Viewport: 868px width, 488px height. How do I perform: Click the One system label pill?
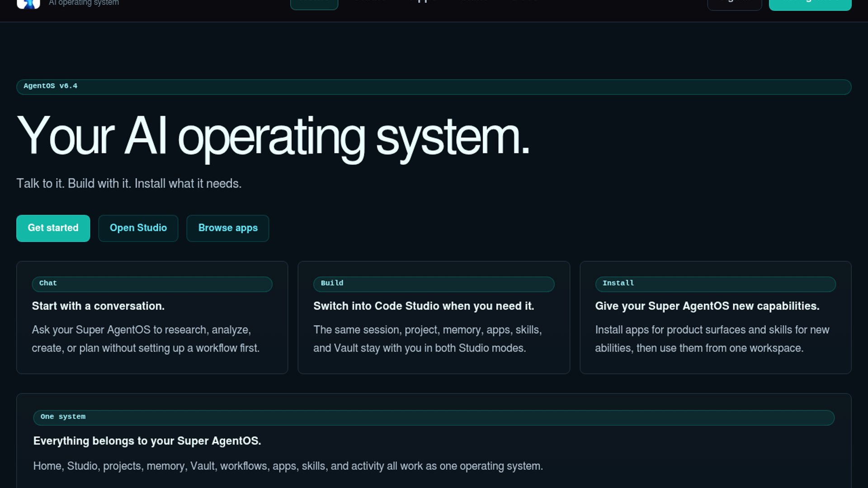(434, 418)
